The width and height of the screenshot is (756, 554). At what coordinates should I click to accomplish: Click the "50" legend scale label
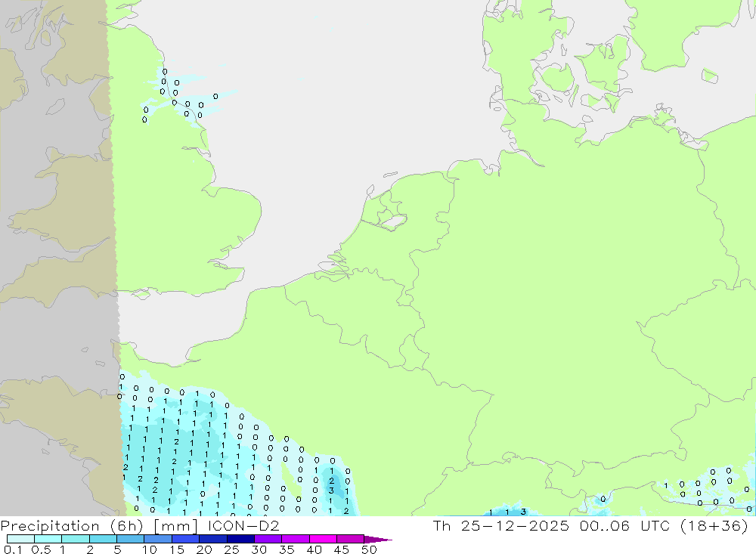pyautogui.click(x=369, y=549)
